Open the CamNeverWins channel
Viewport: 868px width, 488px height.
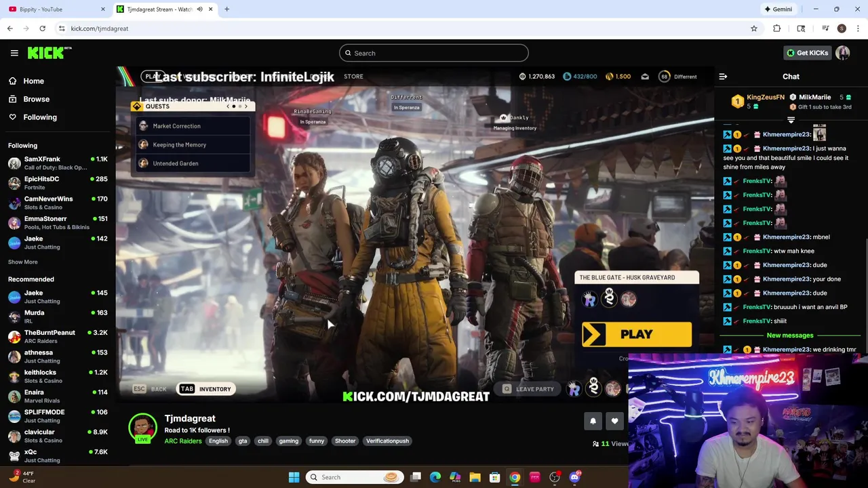pos(58,203)
